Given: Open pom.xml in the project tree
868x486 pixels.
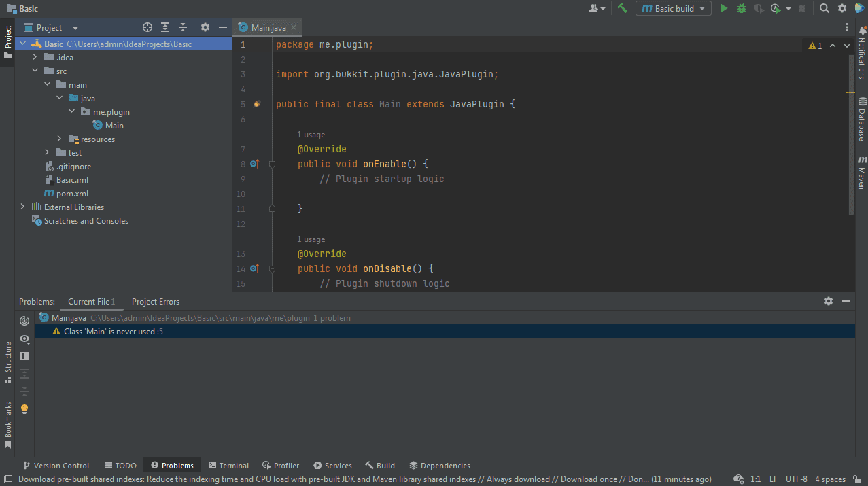Looking at the screenshot, I should pos(72,194).
